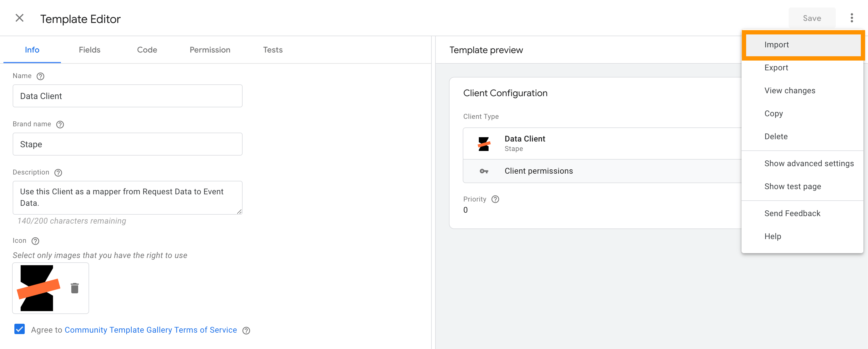Image resolution: width=868 pixels, height=349 pixels.
Task: Click the Stape logo in Client Type
Action: pyautogui.click(x=484, y=144)
